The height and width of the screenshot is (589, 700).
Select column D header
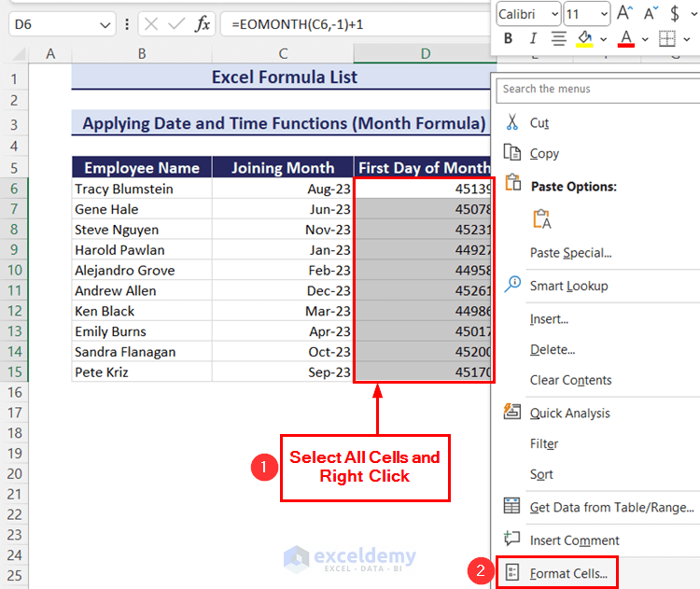pos(425,54)
